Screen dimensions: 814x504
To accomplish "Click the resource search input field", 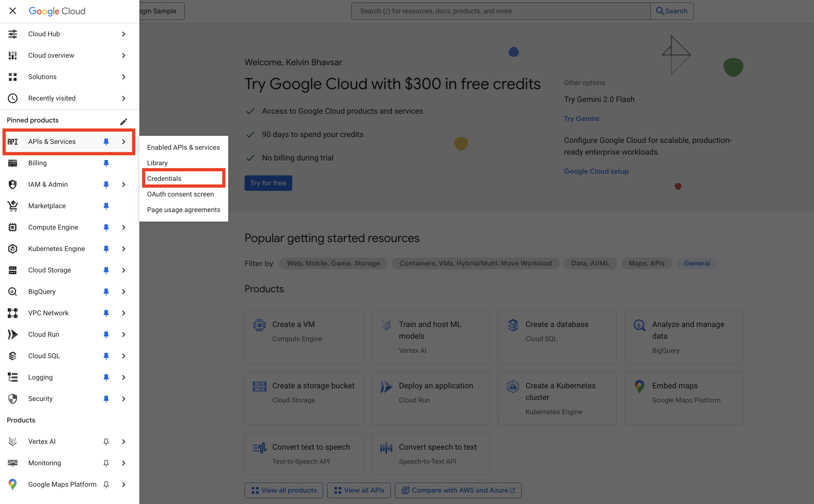I will click(x=500, y=11).
